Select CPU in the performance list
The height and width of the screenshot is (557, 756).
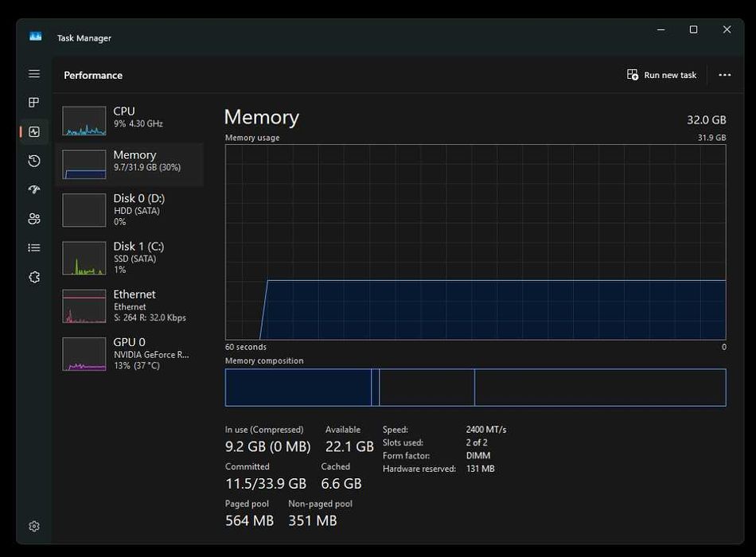pyautogui.click(x=127, y=119)
